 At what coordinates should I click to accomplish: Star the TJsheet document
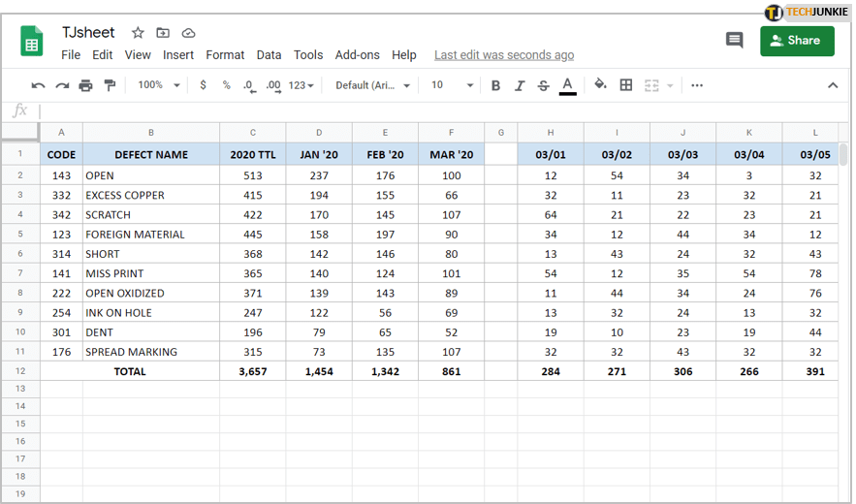[138, 33]
